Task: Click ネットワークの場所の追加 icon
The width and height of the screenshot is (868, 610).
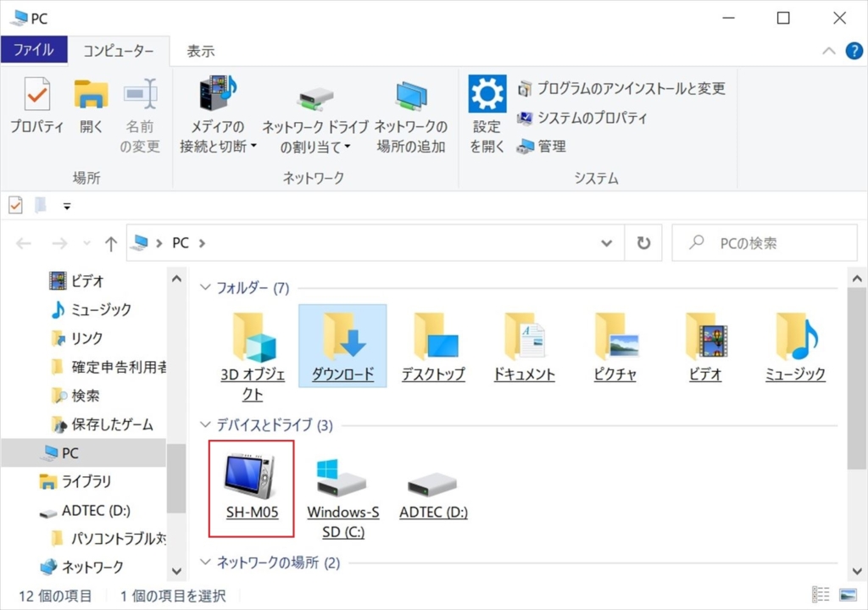Action: click(411, 98)
